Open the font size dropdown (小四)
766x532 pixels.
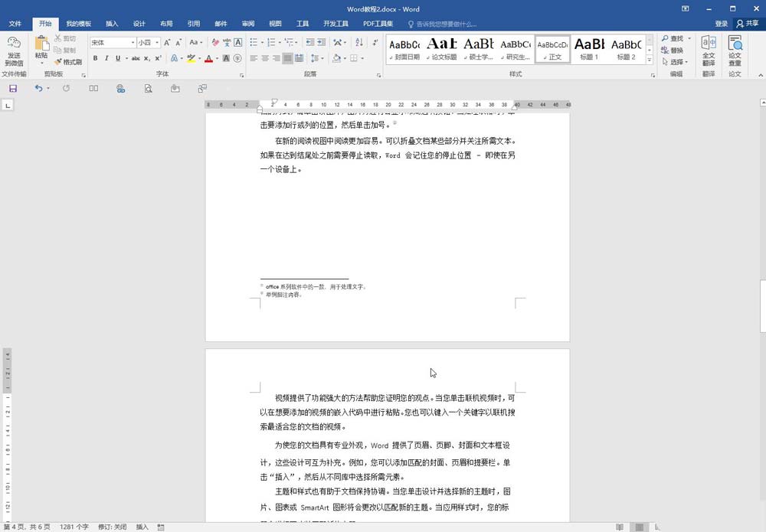pyautogui.click(x=157, y=42)
